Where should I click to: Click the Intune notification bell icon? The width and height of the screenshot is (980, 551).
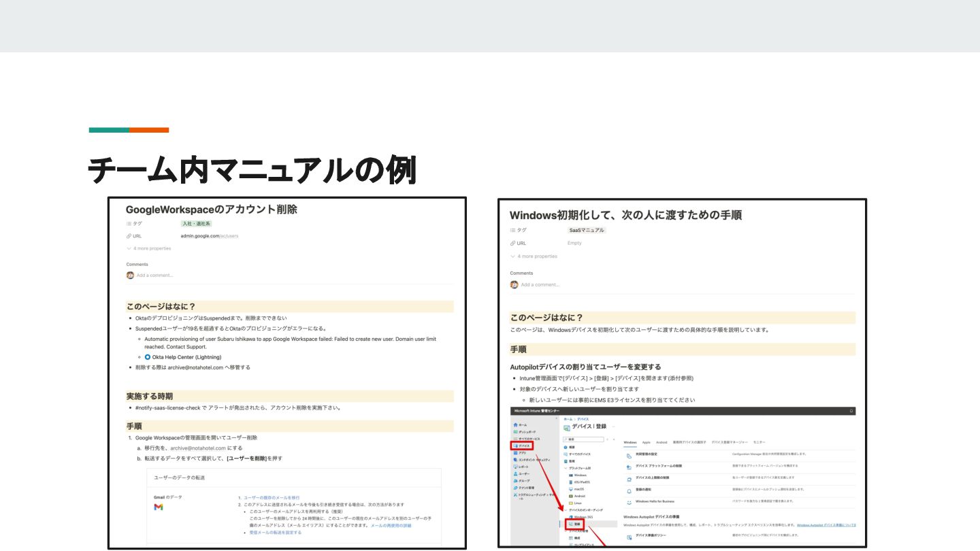(x=851, y=411)
